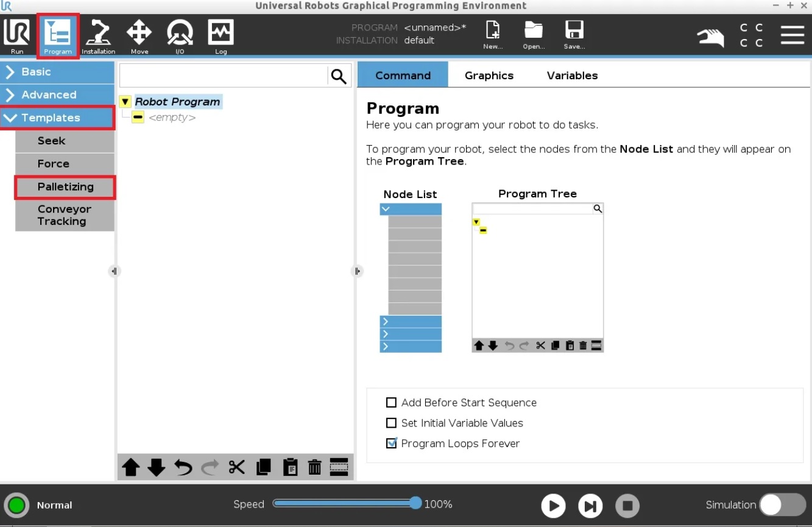Paste the node from clipboard
Image resolution: width=812 pixels, height=527 pixels.
[x=290, y=467]
